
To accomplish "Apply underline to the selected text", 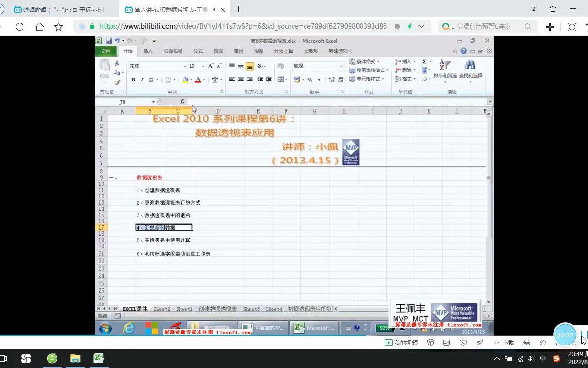I will [x=151, y=79].
